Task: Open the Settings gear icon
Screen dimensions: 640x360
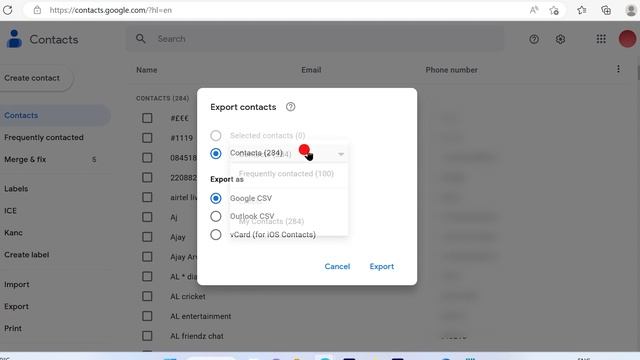Action: [560, 39]
